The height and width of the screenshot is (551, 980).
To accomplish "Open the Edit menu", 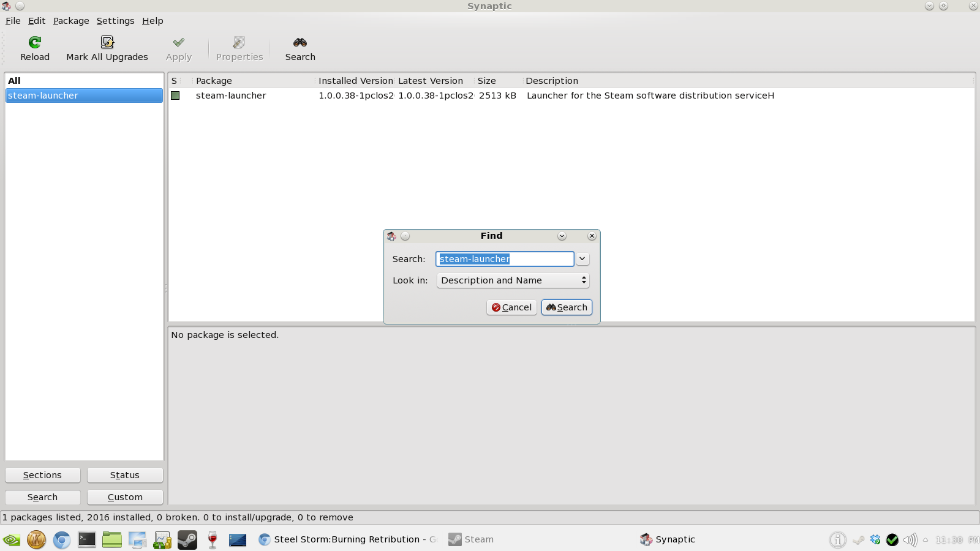I will click(37, 21).
